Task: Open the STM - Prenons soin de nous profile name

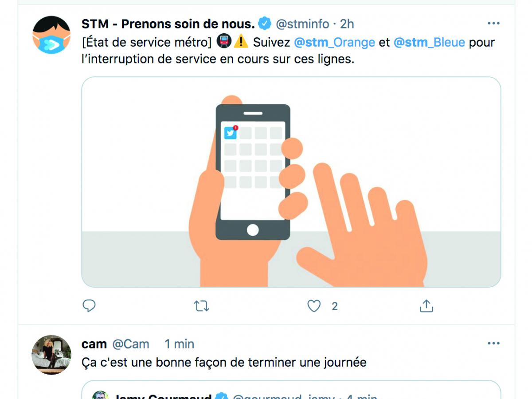Action: tap(168, 23)
